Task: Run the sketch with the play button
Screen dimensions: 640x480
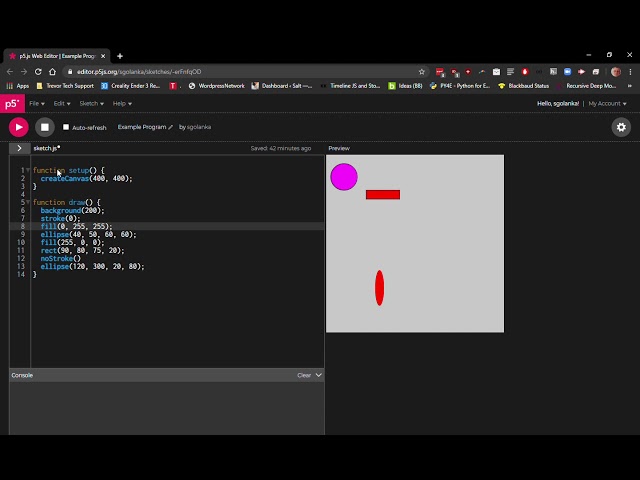Action: tap(19, 127)
